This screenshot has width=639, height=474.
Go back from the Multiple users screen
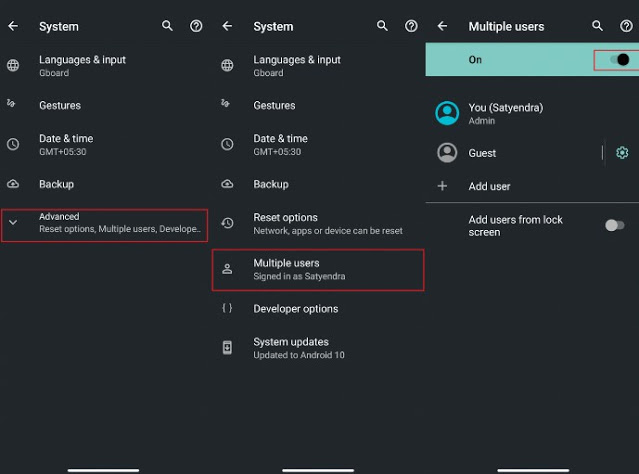click(x=442, y=26)
